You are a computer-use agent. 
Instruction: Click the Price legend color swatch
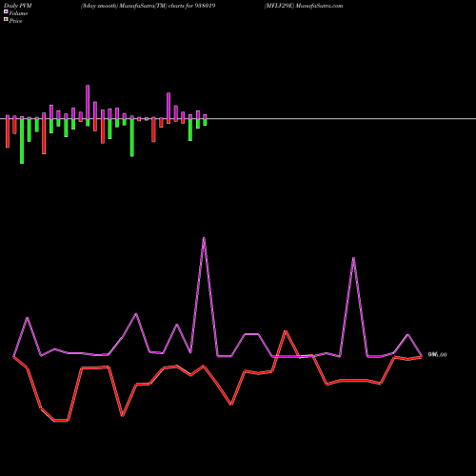[6, 20]
